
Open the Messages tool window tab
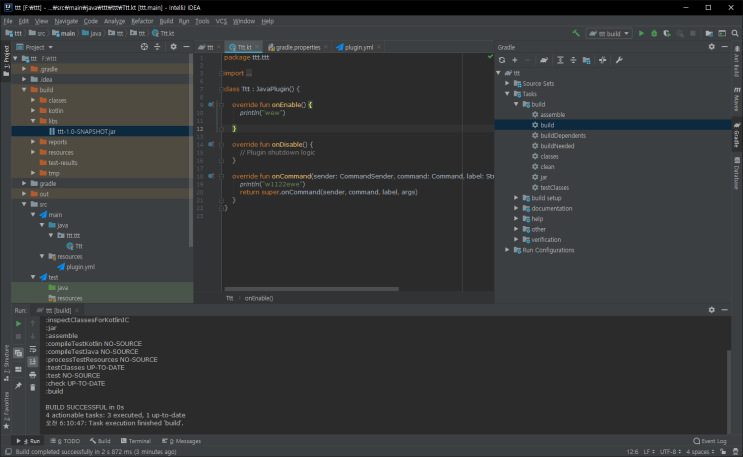(181, 441)
